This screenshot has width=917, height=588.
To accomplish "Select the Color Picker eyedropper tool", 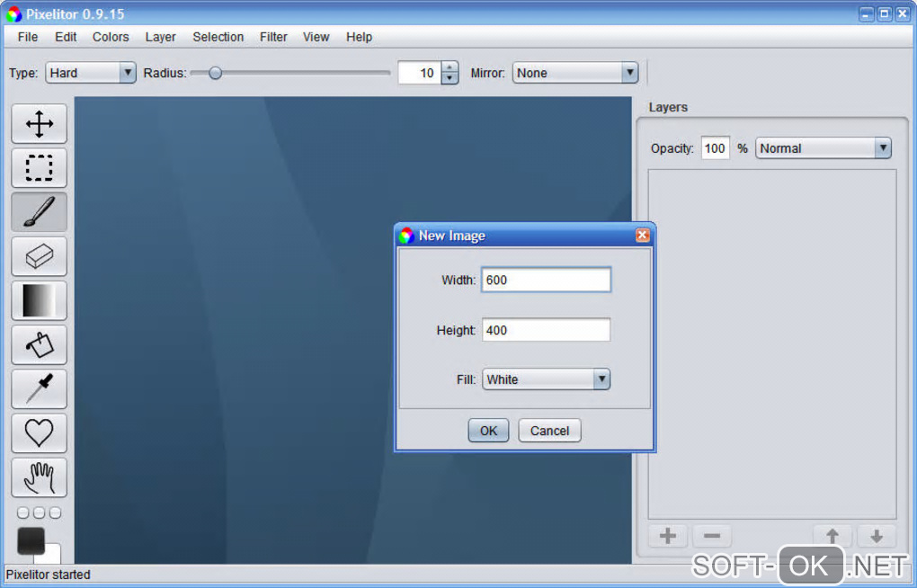I will coord(40,389).
